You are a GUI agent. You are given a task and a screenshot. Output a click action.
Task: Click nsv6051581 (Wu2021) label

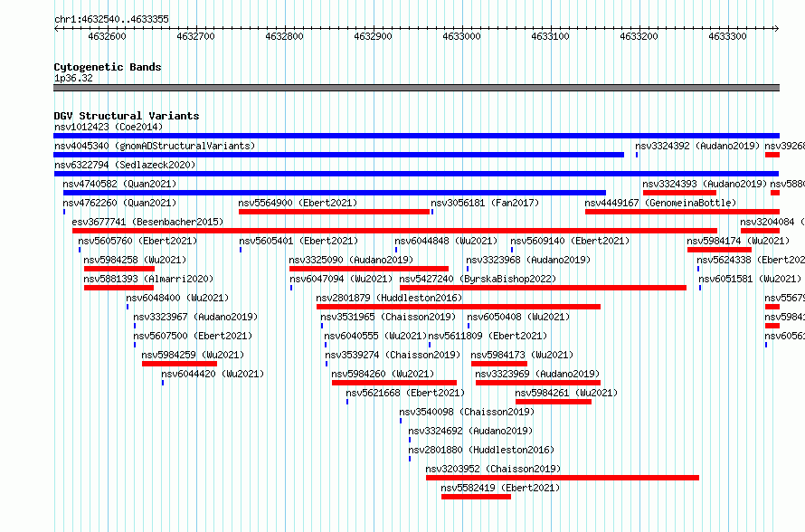point(750,279)
